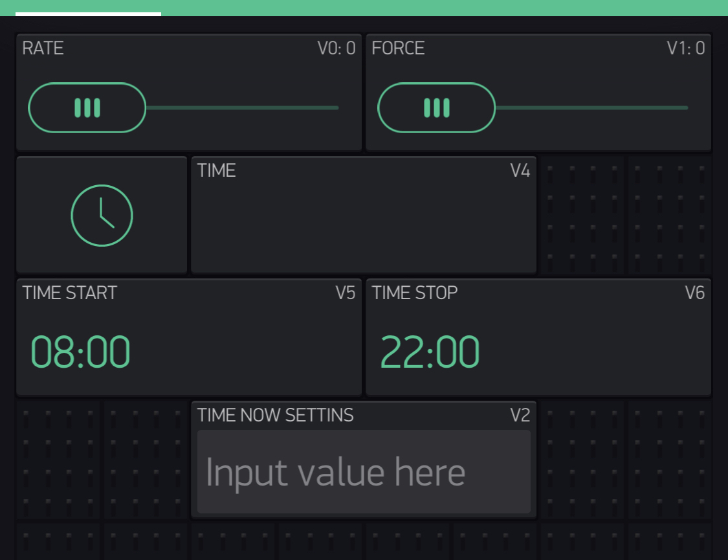Click the FORCE slider handle
Image resolution: width=728 pixels, height=560 pixels.
[437, 107]
